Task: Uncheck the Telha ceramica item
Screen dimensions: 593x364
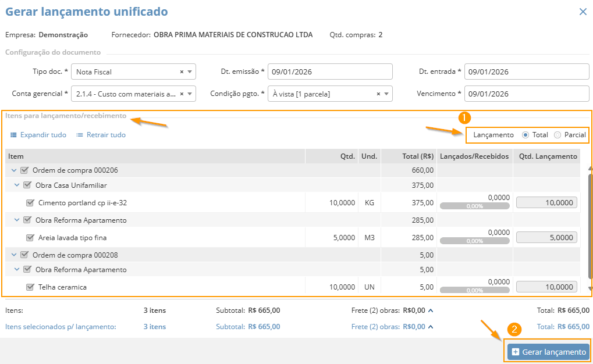Action: coord(30,287)
